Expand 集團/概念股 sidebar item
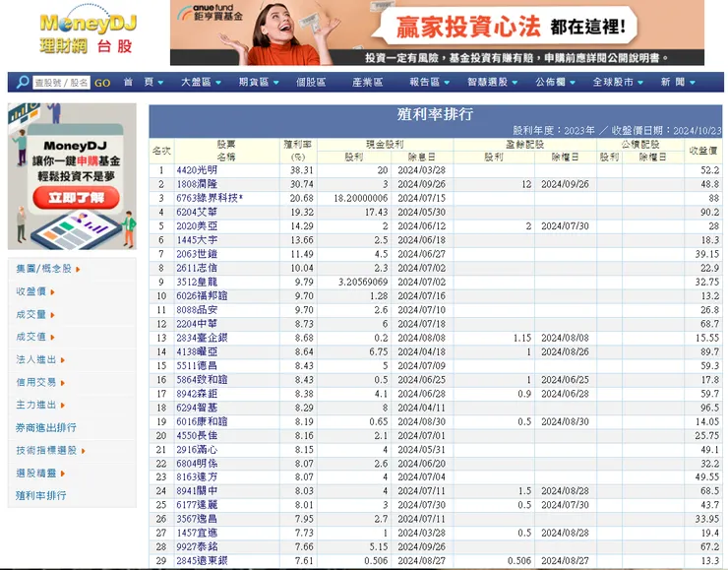This screenshot has width=728, height=570. point(48,269)
